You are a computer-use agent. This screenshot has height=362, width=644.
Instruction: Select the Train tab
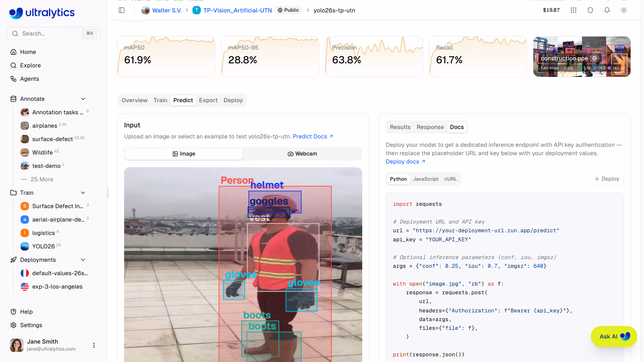point(160,100)
